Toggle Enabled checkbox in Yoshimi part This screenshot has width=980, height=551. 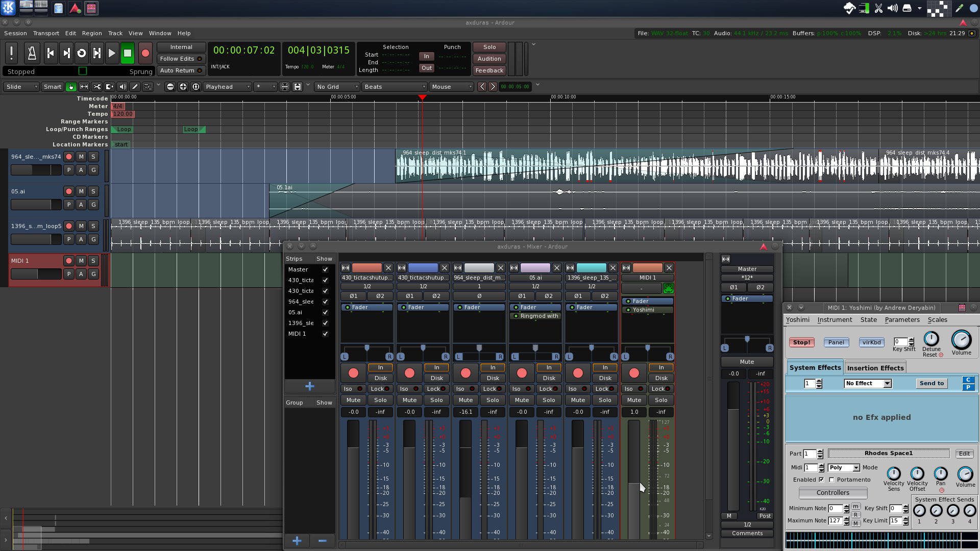pos(821,480)
